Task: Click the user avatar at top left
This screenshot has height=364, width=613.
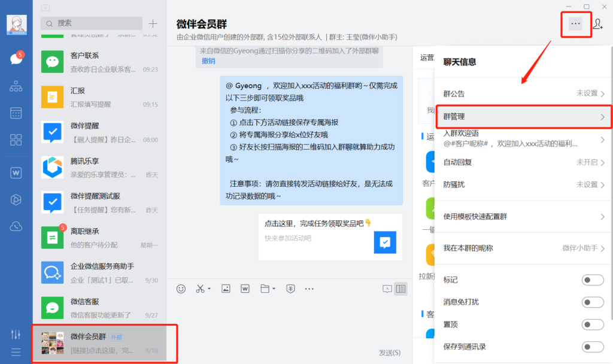Action: (17, 25)
